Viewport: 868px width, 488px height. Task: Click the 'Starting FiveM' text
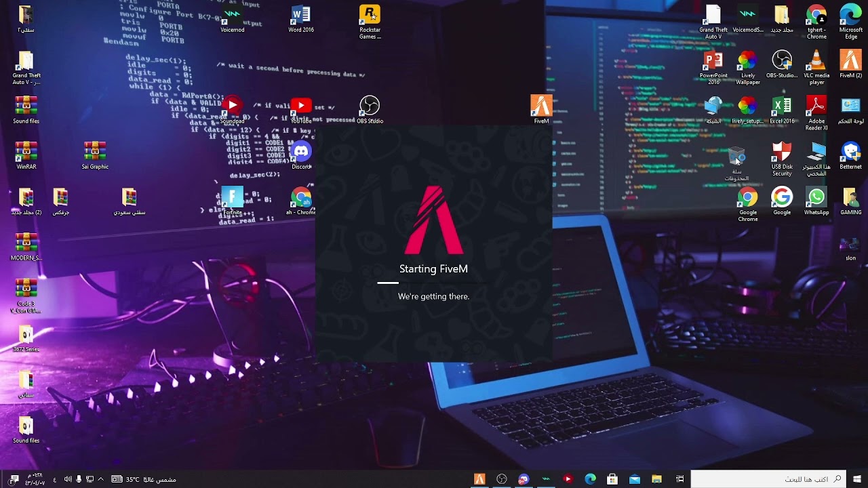point(433,269)
